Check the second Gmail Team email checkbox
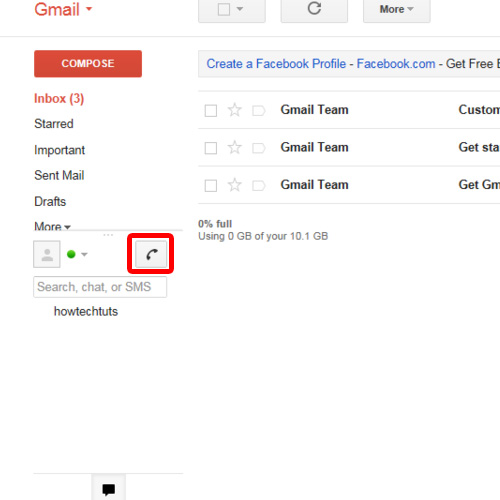Image resolution: width=500 pixels, height=500 pixels. click(x=211, y=148)
